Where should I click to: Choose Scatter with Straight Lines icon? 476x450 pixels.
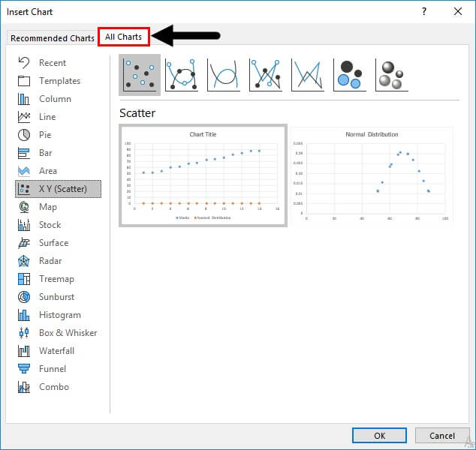click(x=308, y=75)
